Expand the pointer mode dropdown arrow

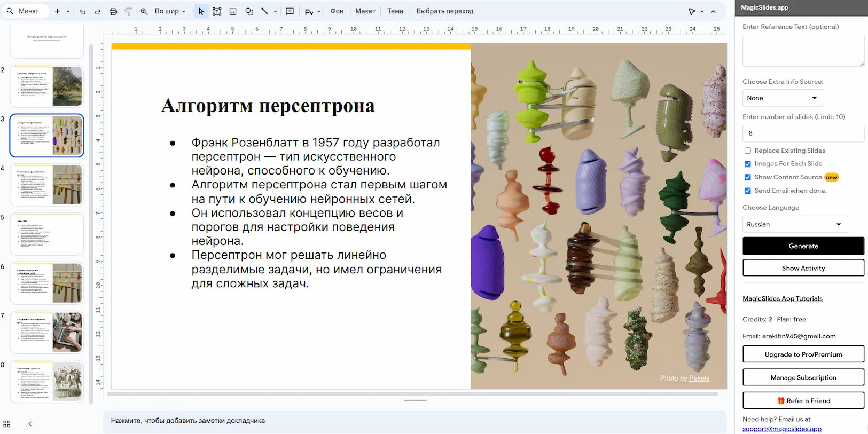702,11
